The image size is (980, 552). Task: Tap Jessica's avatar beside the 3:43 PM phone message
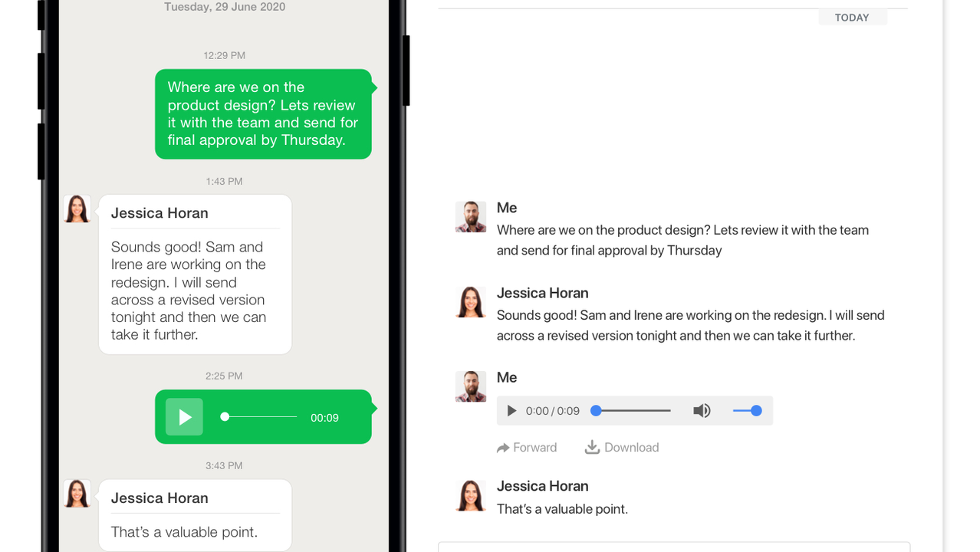tap(77, 494)
